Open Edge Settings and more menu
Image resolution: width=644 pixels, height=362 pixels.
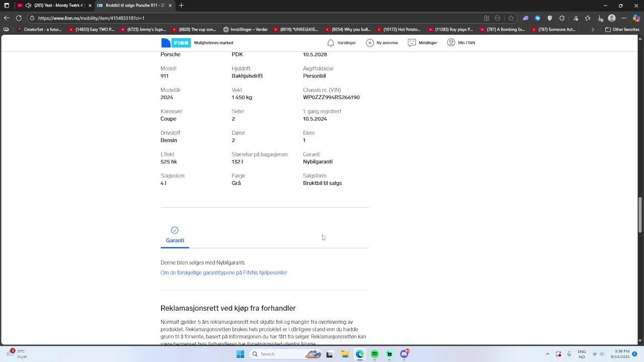point(624,18)
